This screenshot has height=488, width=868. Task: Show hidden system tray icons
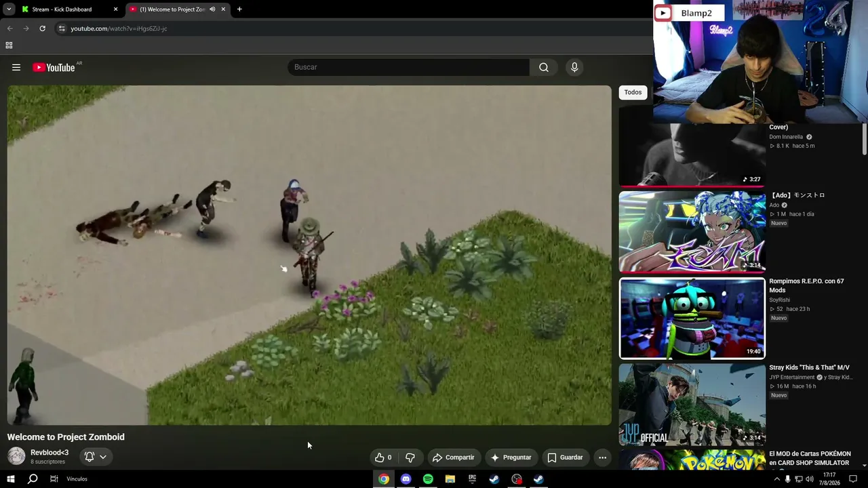pyautogui.click(x=776, y=479)
